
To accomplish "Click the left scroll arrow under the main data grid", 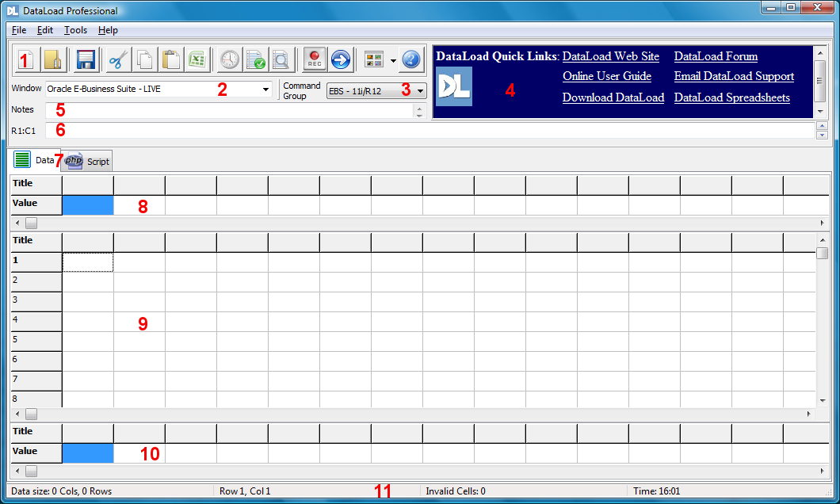I will click(x=17, y=414).
